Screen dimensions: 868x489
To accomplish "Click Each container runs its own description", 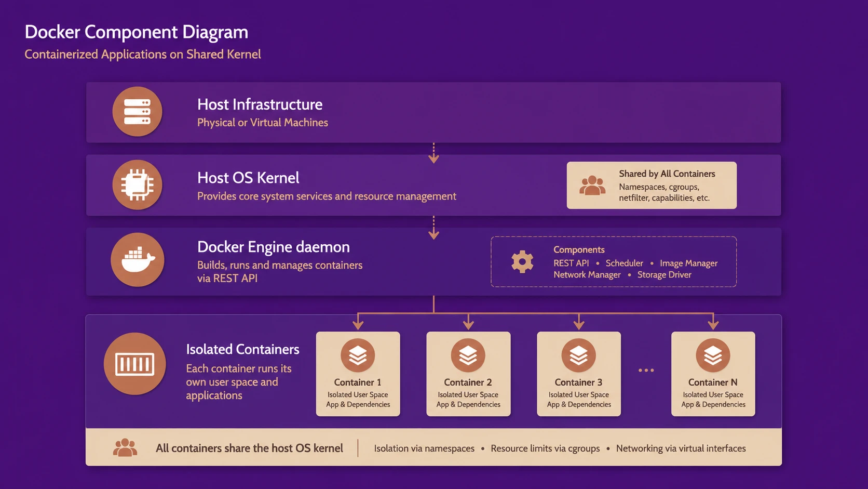I will [x=239, y=382].
